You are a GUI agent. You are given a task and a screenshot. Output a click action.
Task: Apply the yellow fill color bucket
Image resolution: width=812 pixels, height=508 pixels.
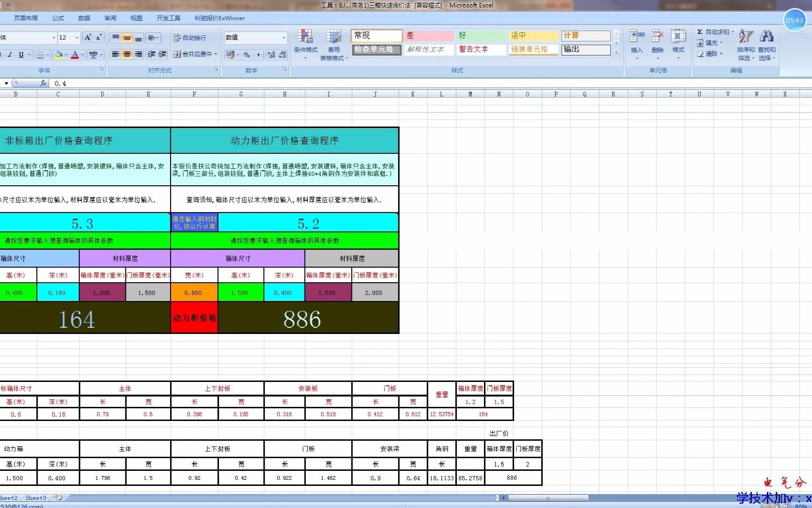point(58,55)
